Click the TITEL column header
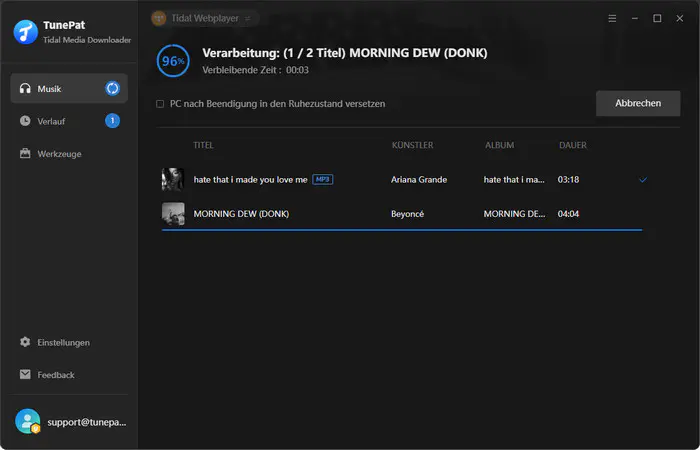The height and width of the screenshot is (450, 700). point(203,145)
